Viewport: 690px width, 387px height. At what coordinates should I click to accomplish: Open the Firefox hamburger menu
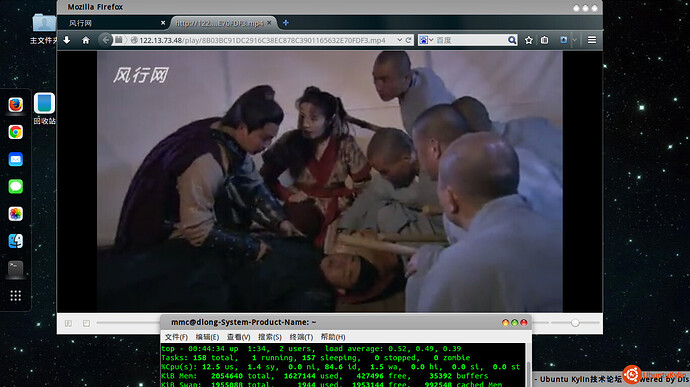click(592, 40)
